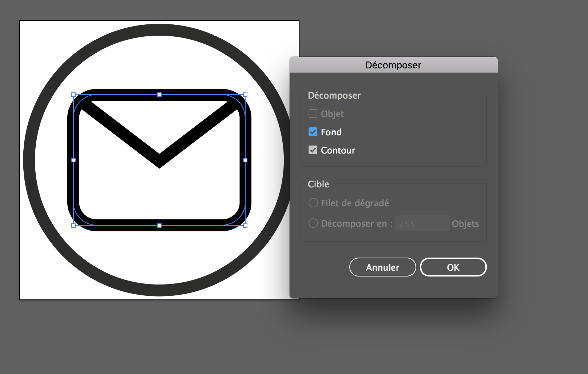
Task: Click the 255 objects input field
Action: tap(422, 223)
